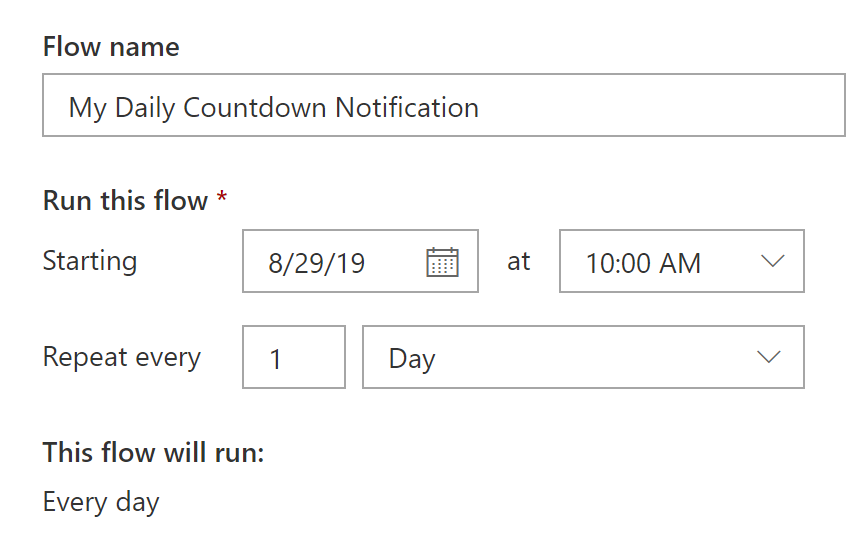The width and height of the screenshot is (853, 554).
Task: Expand the Day frequency chevron
Action: point(769,357)
